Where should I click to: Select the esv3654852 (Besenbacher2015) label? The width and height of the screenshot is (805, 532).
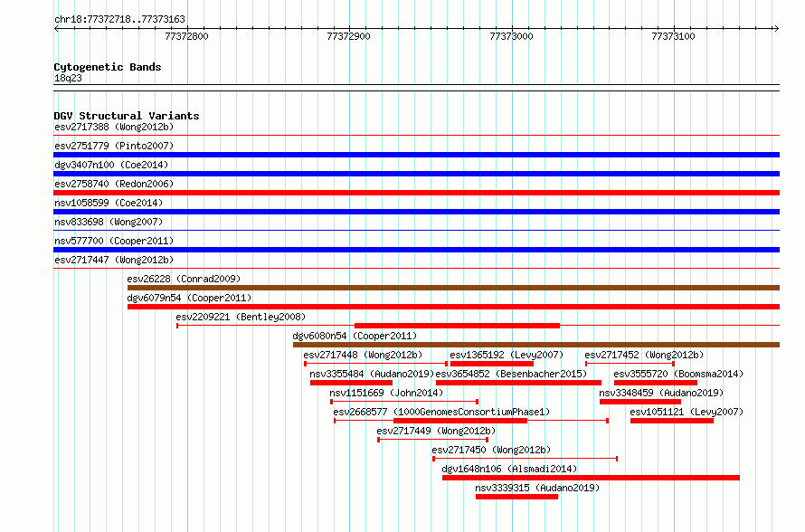click(x=511, y=374)
